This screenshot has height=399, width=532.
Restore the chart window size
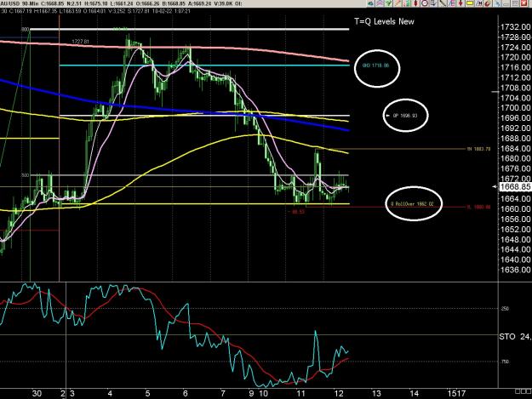[515, 3]
